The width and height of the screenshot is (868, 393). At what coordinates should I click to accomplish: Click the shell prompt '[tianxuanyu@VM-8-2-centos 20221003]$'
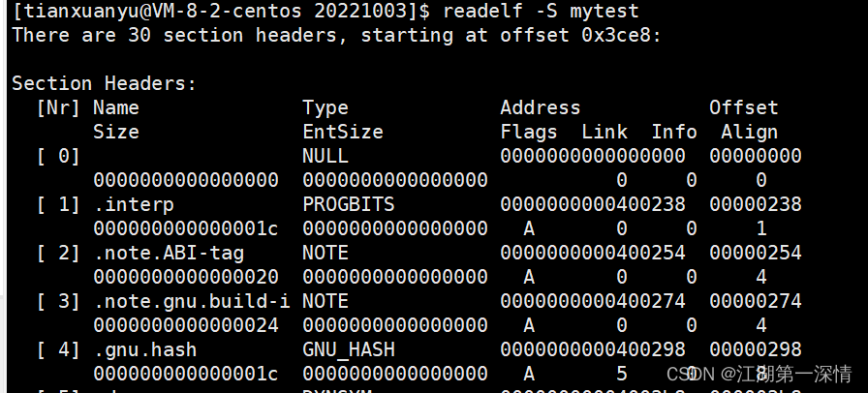(x=221, y=11)
